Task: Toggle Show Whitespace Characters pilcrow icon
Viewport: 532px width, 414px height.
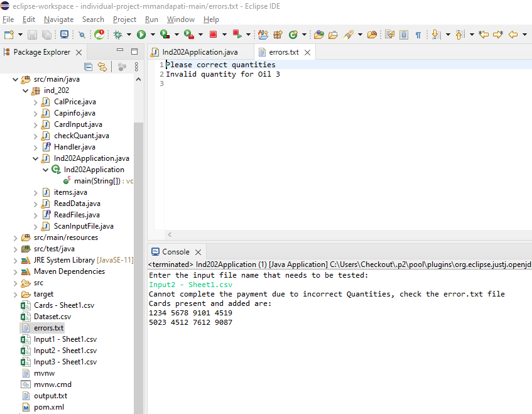Action: coord(418,35)
